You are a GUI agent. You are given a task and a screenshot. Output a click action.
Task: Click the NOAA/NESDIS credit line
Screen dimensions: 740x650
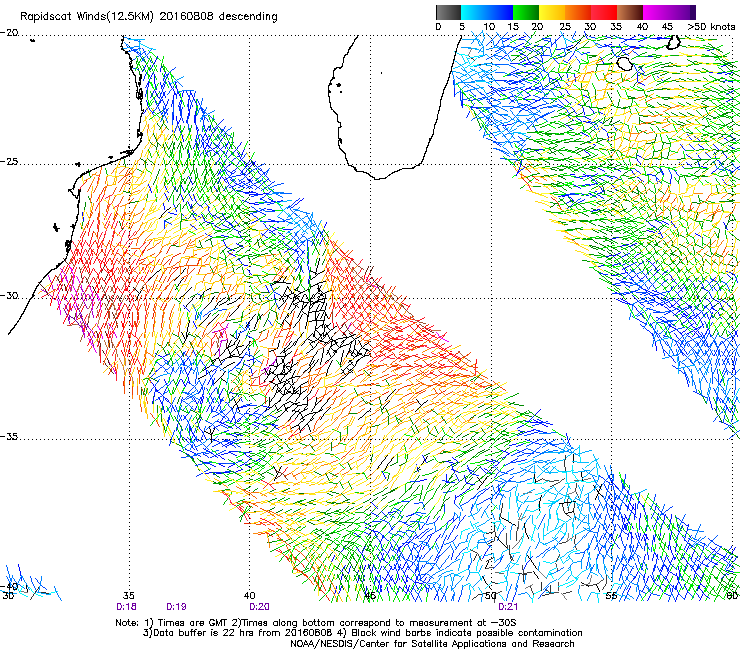point(432,644)
